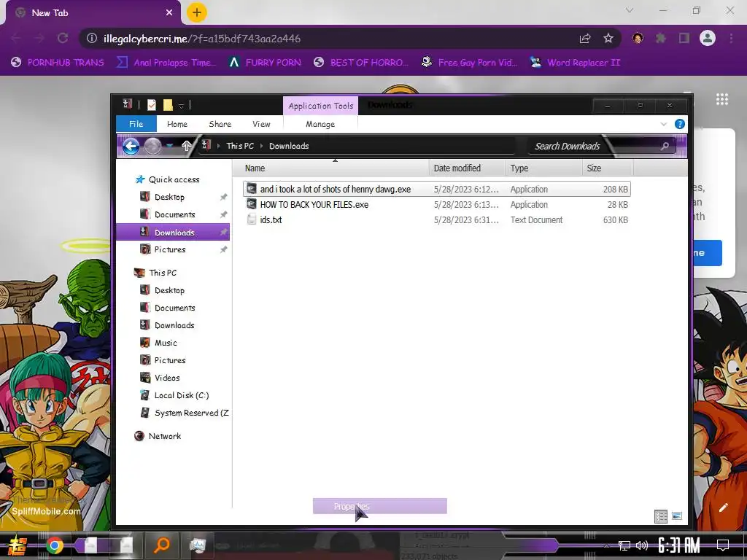Screen dimensions: 747x560
Task: Click Properties in the context menu
Action: 379,506
